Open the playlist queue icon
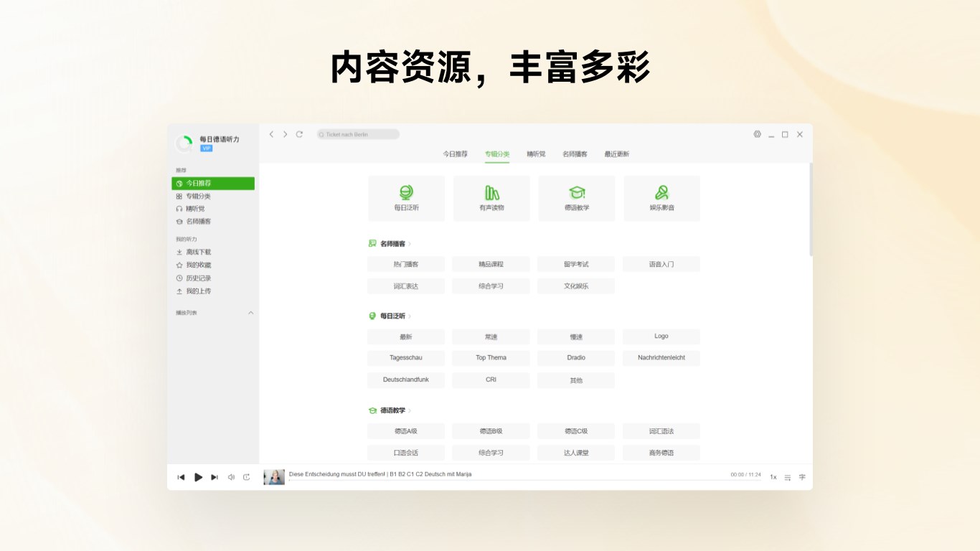Screen dimensions: 980x551 [788, 477]
